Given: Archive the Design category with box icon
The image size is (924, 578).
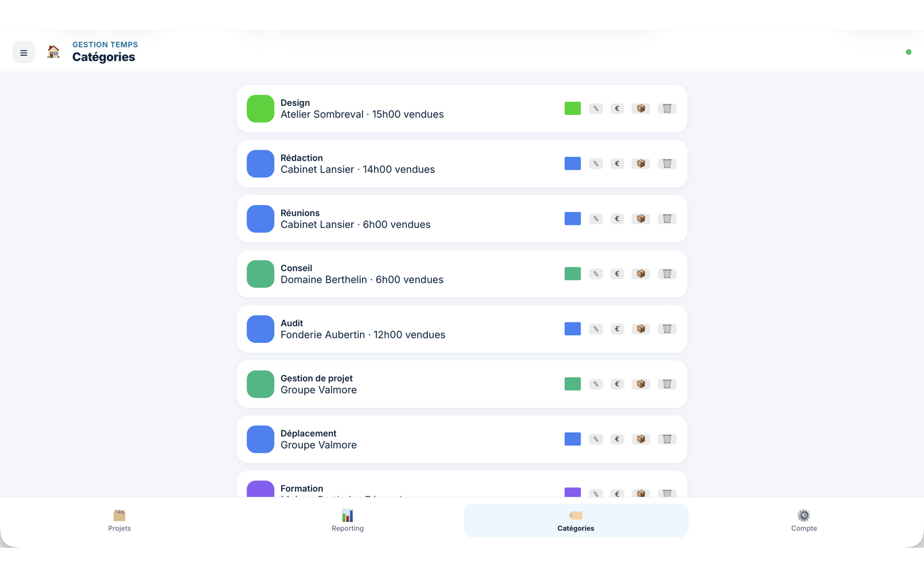Looking at the screenshot, I should click(x=641, y=109).
